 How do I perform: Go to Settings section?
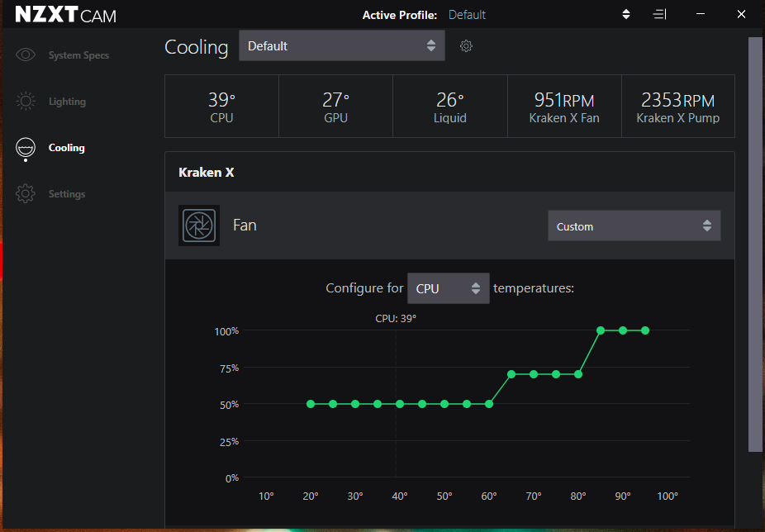tap(67, 194)
